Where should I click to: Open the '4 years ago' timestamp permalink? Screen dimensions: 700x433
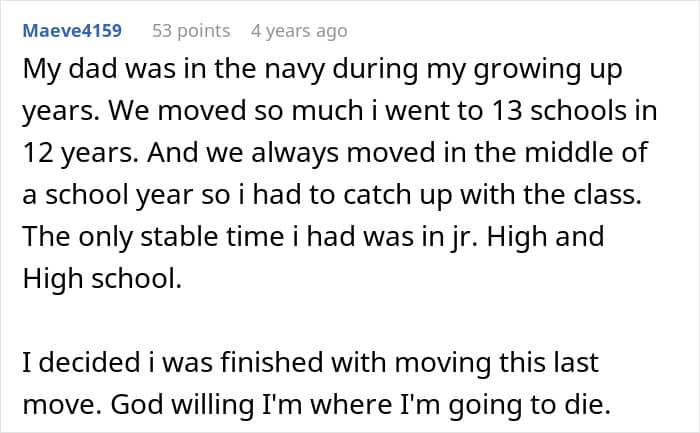coord(299,31)
